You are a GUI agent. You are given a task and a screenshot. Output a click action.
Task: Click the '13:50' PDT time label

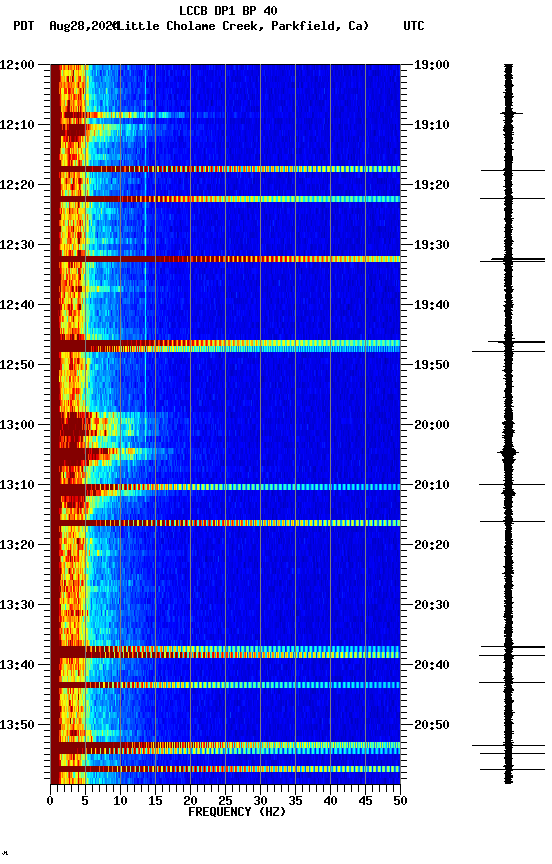(17, 726)
